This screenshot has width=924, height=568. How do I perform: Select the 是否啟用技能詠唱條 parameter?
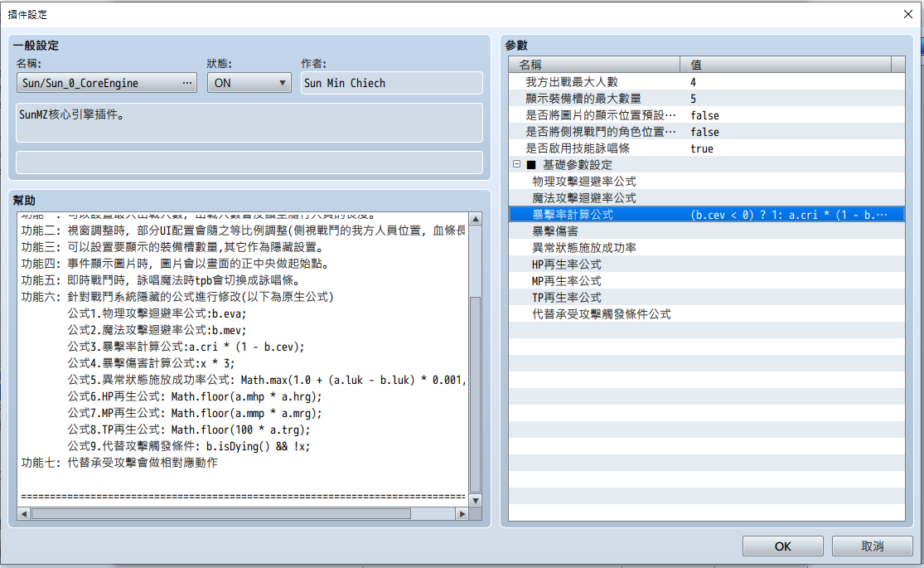[707, 148]
